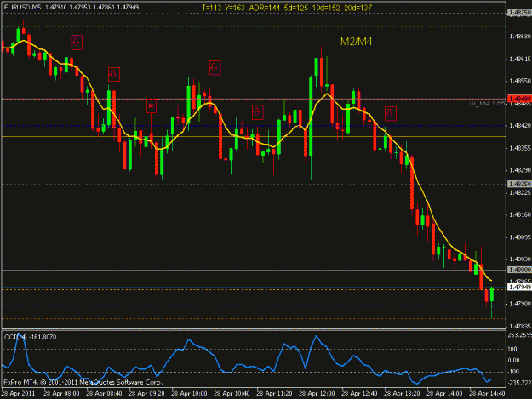Click the sell arrow marker near 08:30

point(77,43)
